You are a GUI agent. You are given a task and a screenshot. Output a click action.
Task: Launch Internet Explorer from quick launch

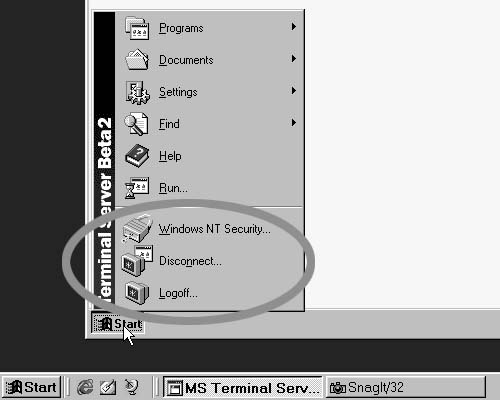pyautogui.click(x=85, y=387)
